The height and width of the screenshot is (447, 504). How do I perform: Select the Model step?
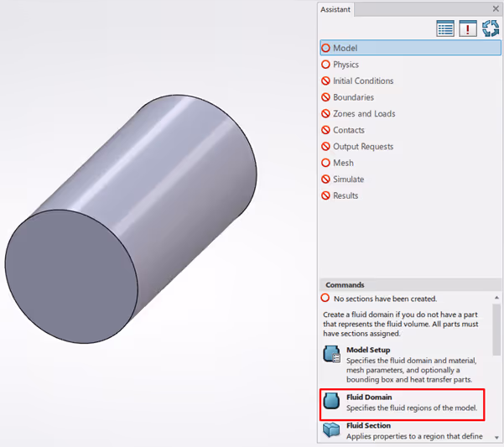tap(410, 48)
